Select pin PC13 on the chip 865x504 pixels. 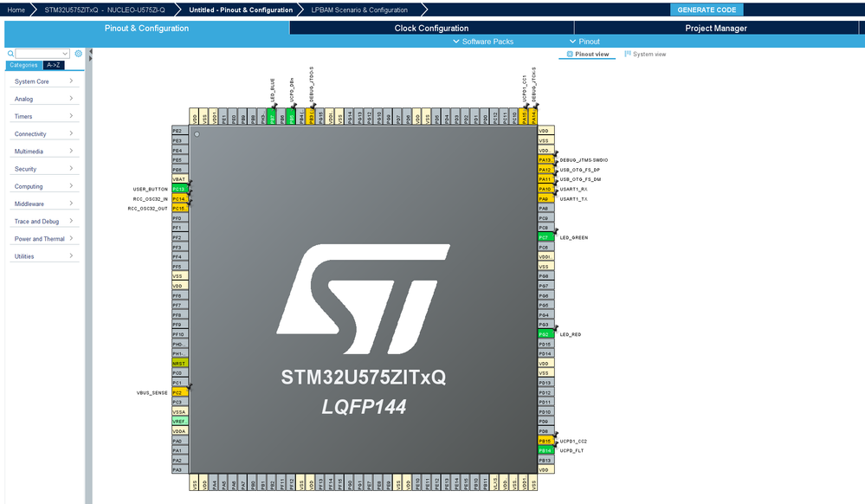pyautogui.click(x=180, y=189)
